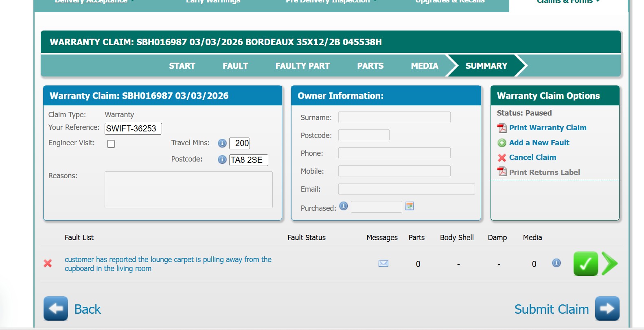Click Print Warranty Claim link
644x330 pixels.
(548, 128)
